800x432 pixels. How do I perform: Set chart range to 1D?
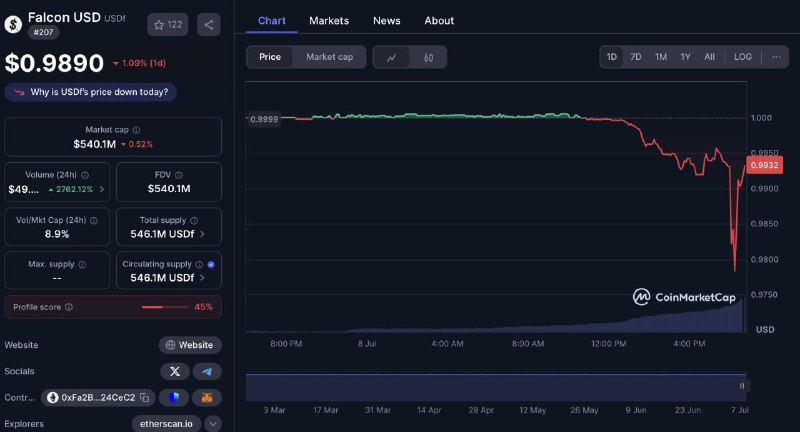612,57
